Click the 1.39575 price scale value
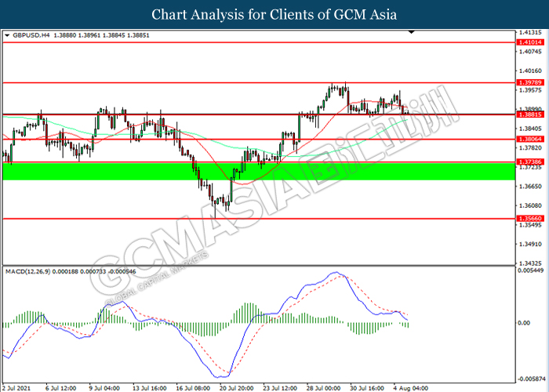Viewport: 549px width, 392px height. pyautogui.click(x=530, y=90)
